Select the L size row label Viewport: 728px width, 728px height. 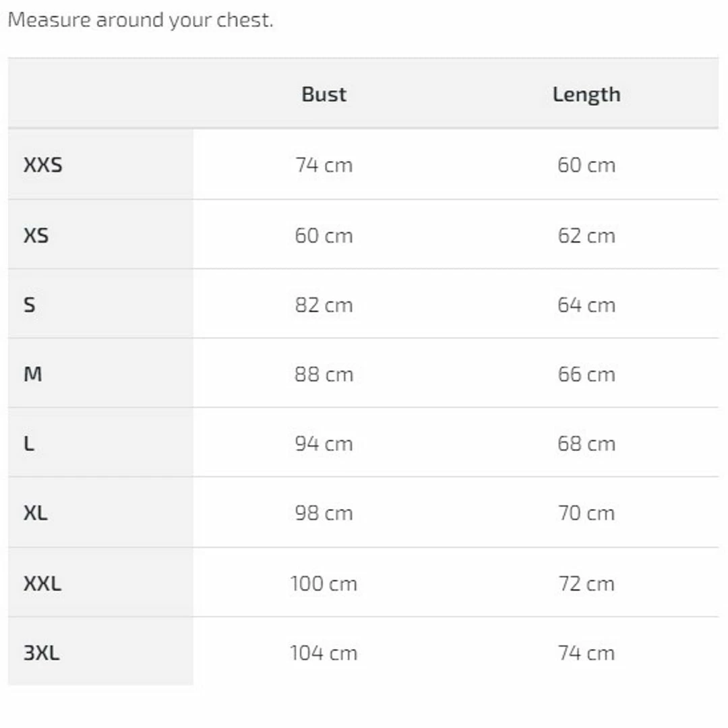pyautogui.click(x=29, y=444)
